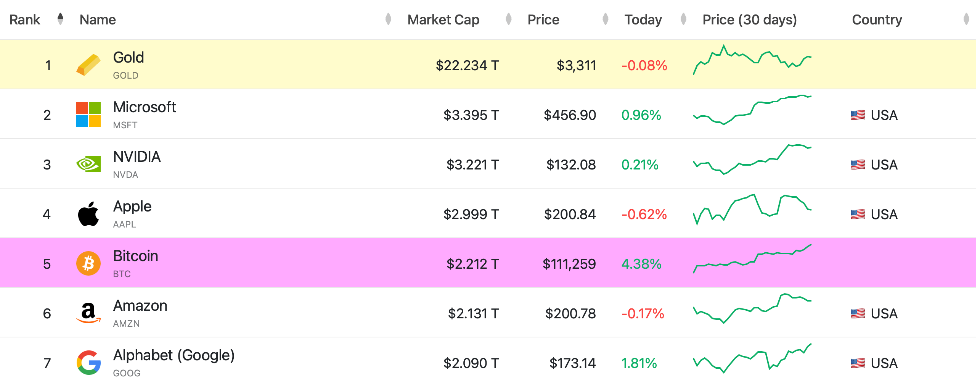
Task: Click the $3.221 T market cap value
Action: pyautogui.click(x=472, y=165)
